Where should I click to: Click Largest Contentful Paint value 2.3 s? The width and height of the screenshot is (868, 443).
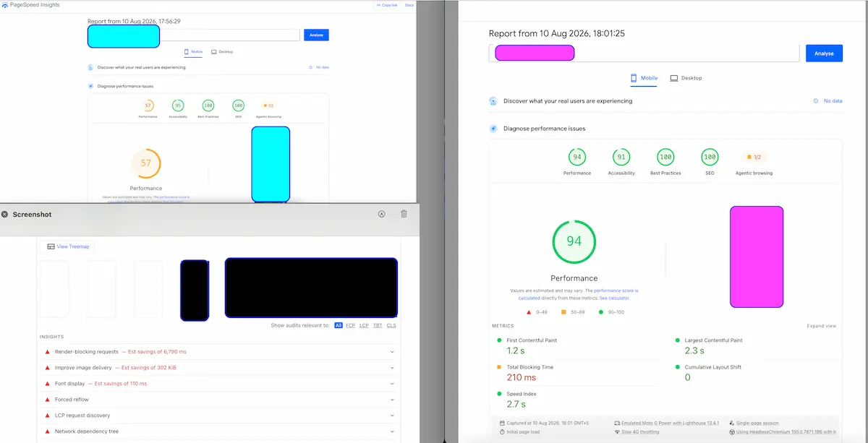[x=694, y=350]
